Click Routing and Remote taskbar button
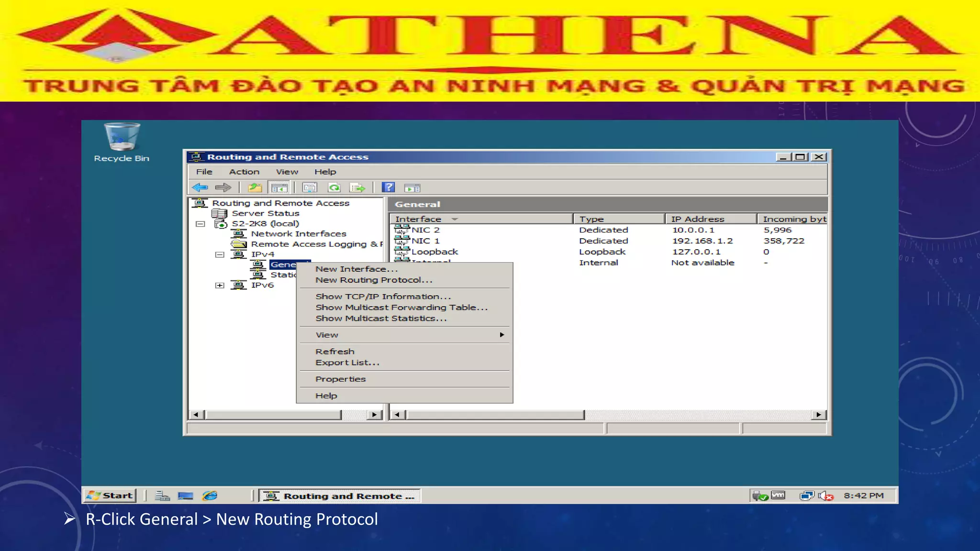This screenshot has width=980, height=551. point(340,496)
